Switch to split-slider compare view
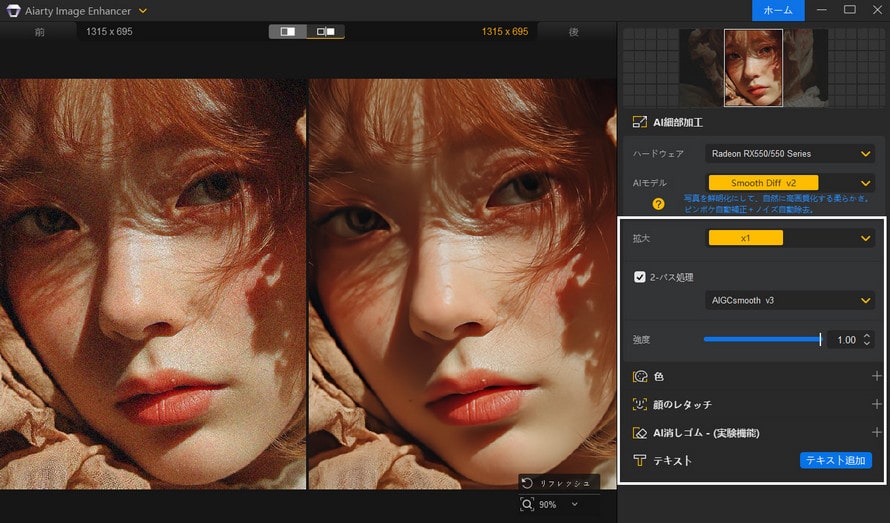The width and height of the screenshot is (890, 523). point(288,32)
